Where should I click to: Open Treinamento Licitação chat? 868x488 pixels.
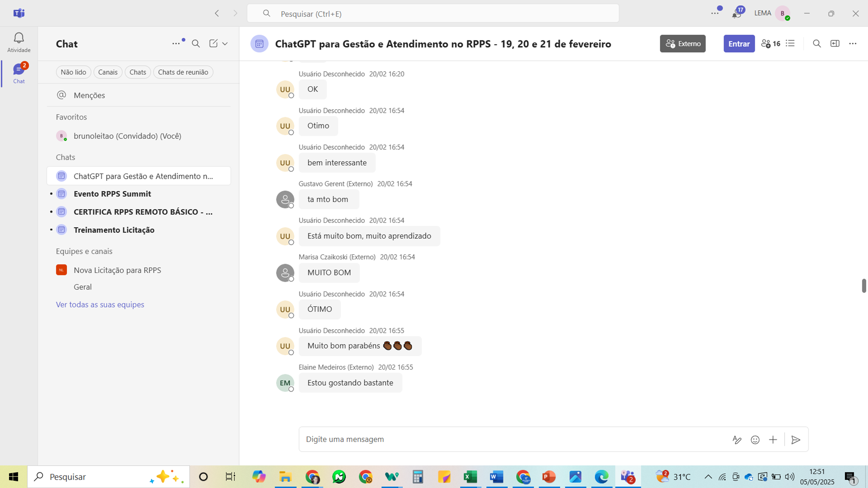(x=139, y=230)
